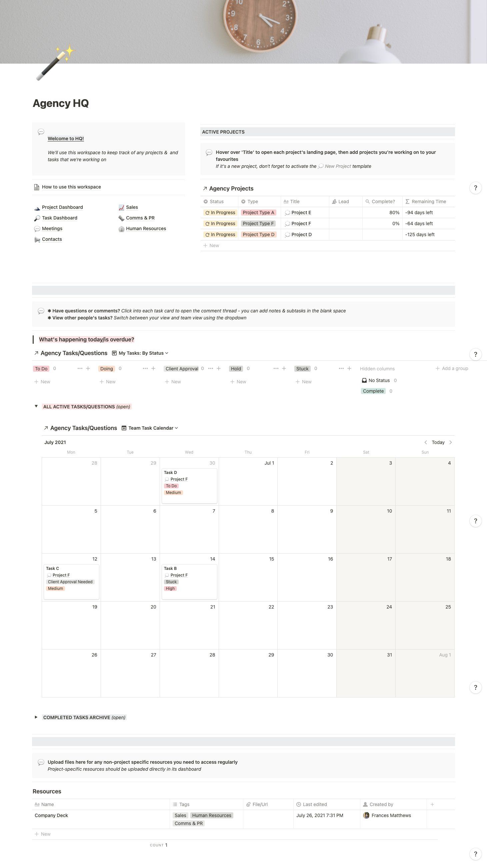Click New under the Client Approval column

[x=173, y=382]
